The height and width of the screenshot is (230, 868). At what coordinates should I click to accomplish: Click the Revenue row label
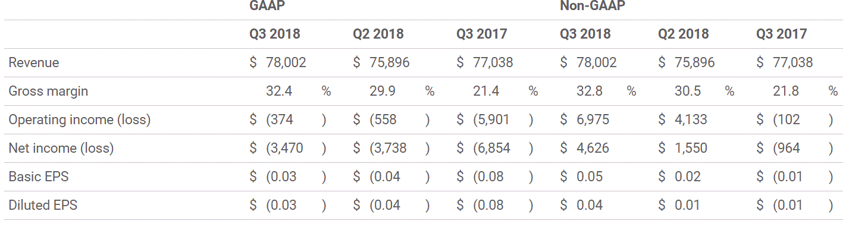[x=34, y=62]
